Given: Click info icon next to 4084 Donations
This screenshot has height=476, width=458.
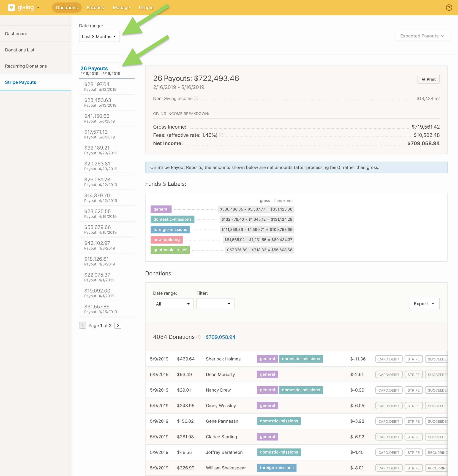Looking at the screenshot, I should pos(198,337).
